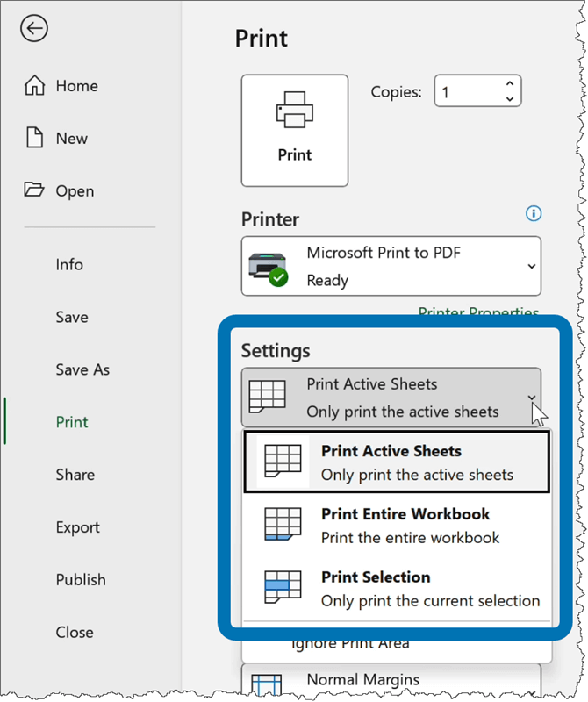
Task: Open Save As in the sidebar
Action: click(82, 369)
